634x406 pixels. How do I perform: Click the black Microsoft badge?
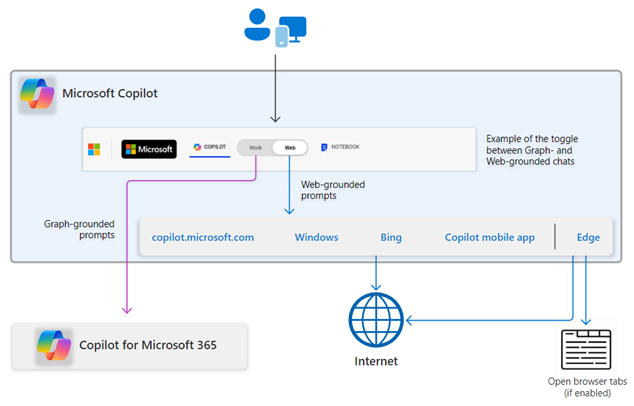(x=149, y=149)
